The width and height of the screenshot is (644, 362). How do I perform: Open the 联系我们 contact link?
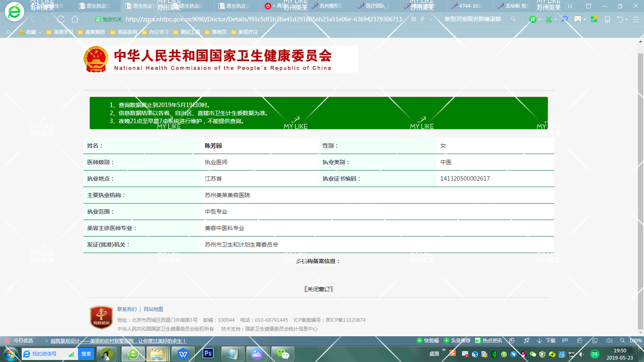127,309
